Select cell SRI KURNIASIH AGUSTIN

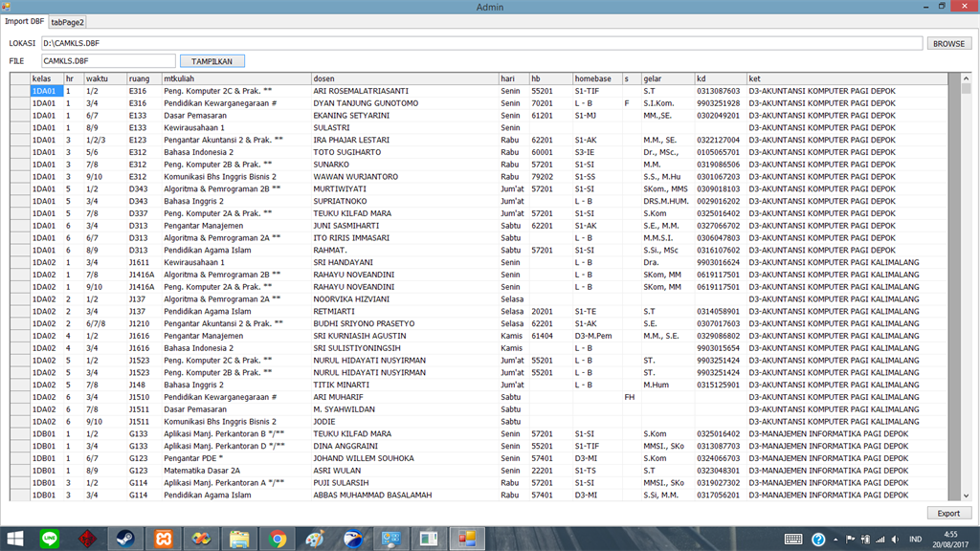tap(405, 336)
